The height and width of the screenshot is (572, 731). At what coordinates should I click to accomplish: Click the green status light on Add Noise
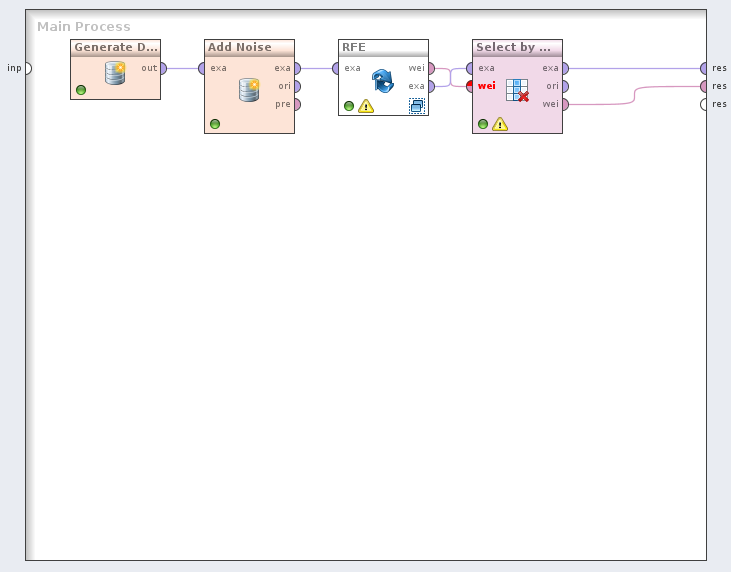click(215, 124)
